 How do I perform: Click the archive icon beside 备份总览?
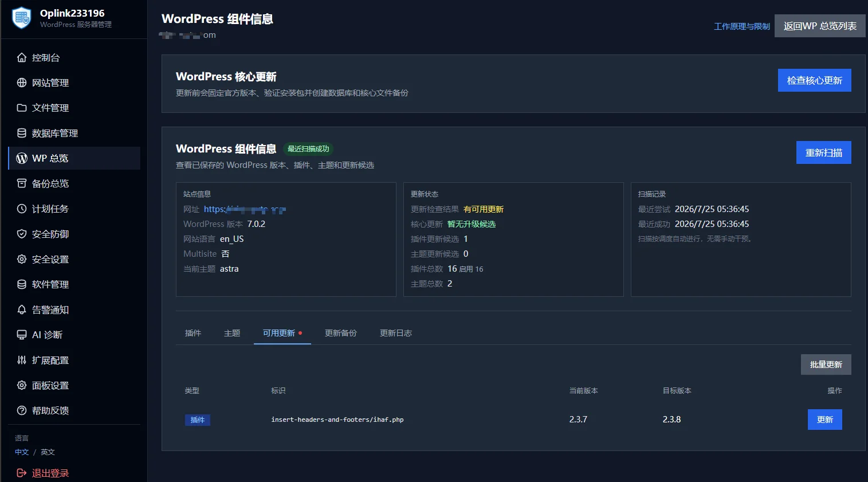point(22,183)
